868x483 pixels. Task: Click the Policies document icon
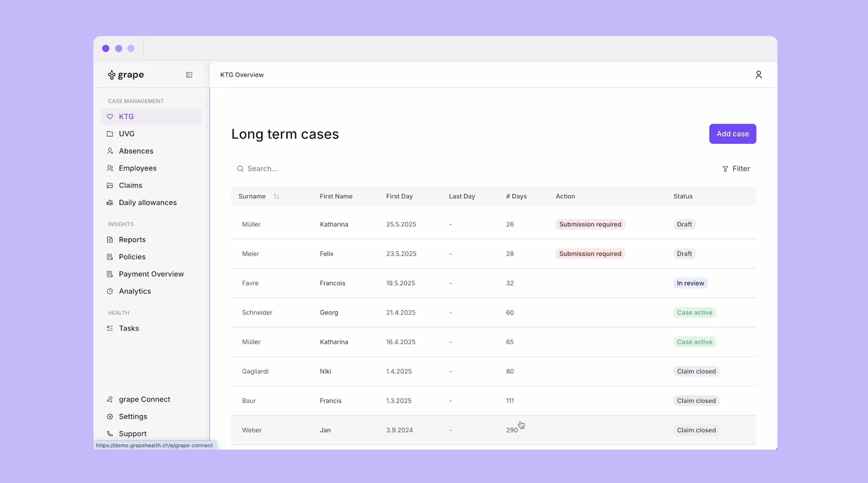point(110,257)
